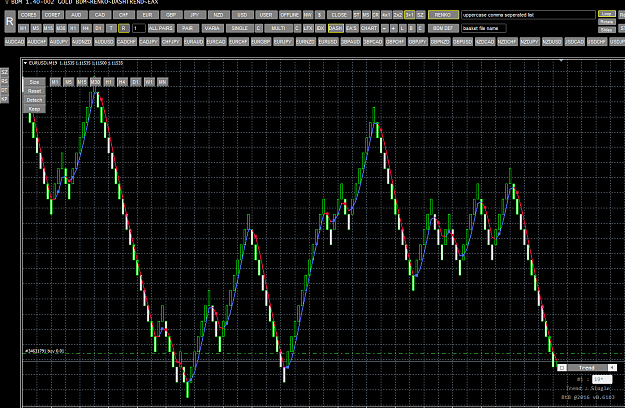Image resolution: width=625 pixels, height=408 pixels.
Task: Open the AUDUSD pair chart
Action: point(104,41)
